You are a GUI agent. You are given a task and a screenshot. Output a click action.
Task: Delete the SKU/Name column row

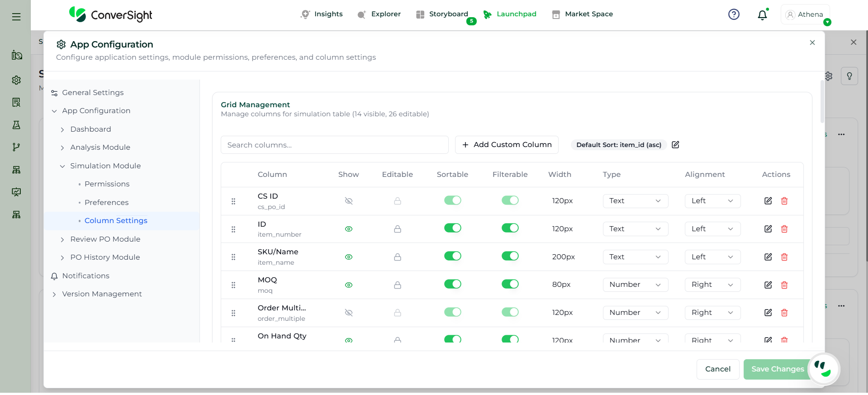784,257
